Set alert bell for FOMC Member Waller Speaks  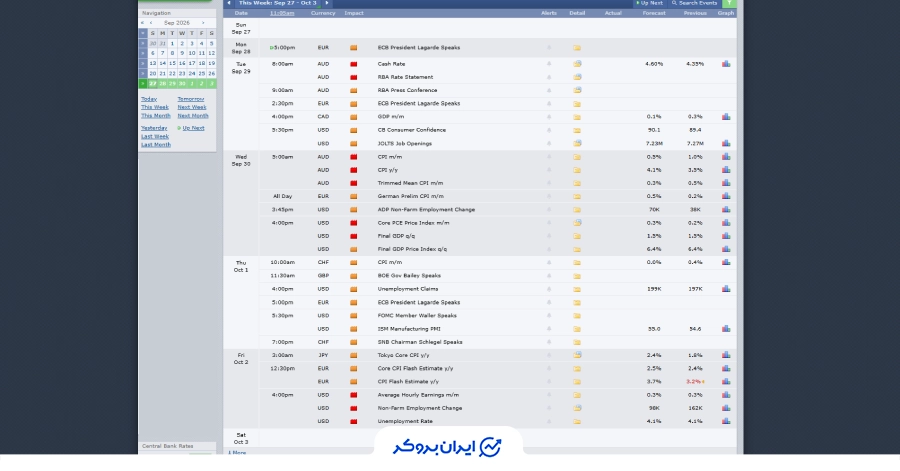(x=549, y=316)
